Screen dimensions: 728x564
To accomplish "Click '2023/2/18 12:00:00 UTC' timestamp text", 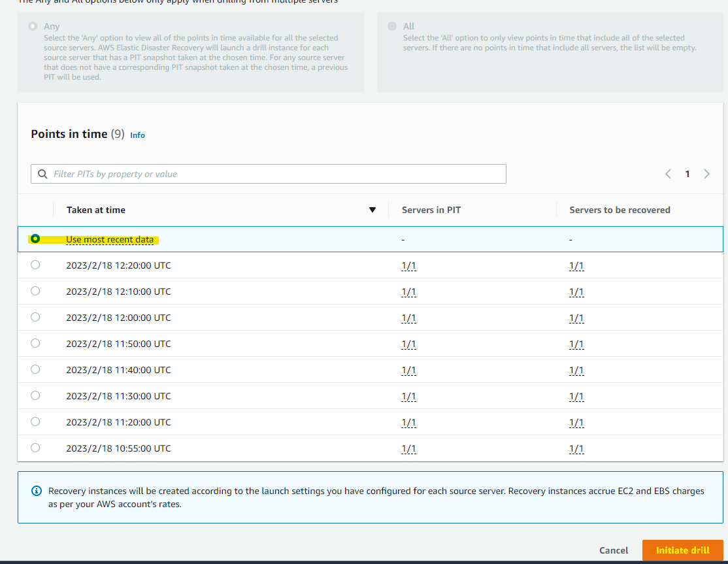I will 118,318.
